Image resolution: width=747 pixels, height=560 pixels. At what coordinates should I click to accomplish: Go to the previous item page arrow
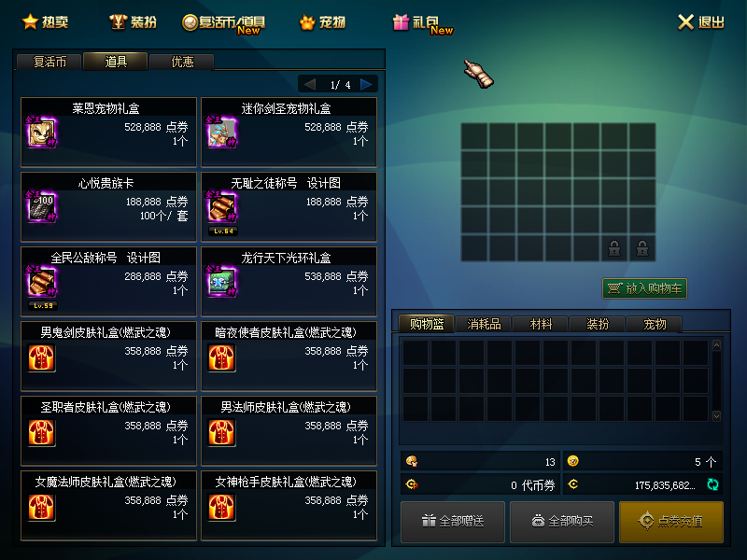coord(310,84)
